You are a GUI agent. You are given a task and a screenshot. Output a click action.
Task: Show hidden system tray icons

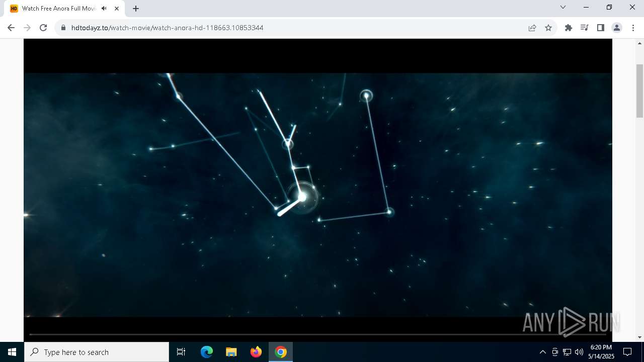[543, 352]
